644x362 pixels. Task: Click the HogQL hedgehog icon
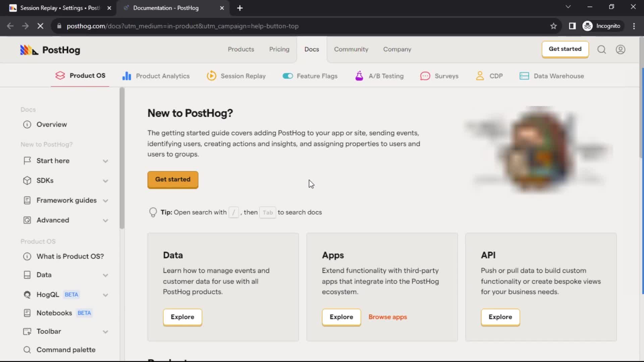pos(27,295)
